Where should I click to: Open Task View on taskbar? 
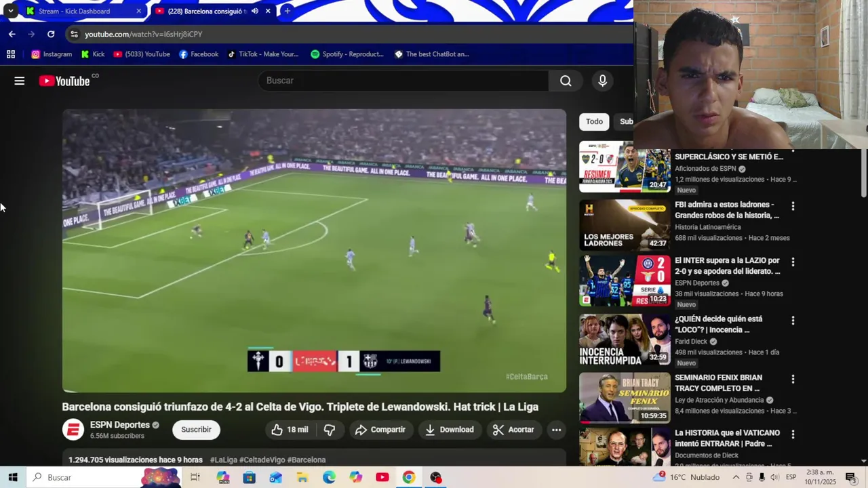(195, 477)
